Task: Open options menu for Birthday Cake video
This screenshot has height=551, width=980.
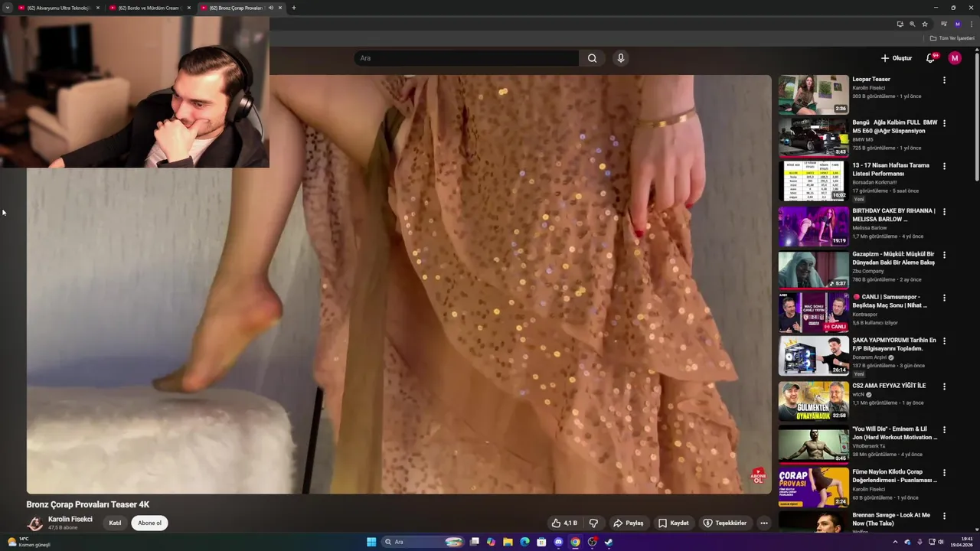Action: pos(944,211)
